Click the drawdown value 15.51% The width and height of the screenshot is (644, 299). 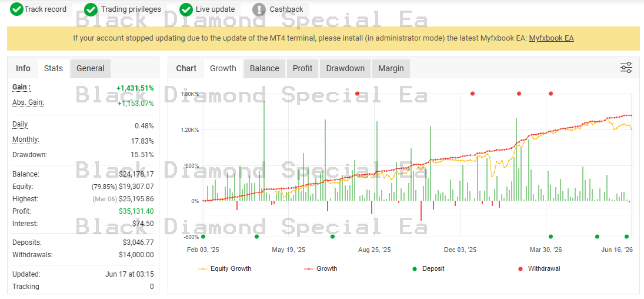point(142,155)
